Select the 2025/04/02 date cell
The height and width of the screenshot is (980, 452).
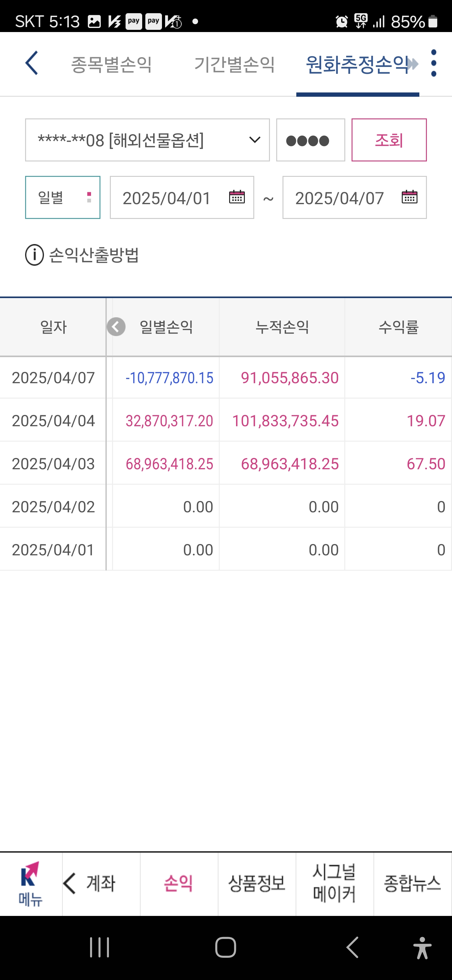[53, 507]
